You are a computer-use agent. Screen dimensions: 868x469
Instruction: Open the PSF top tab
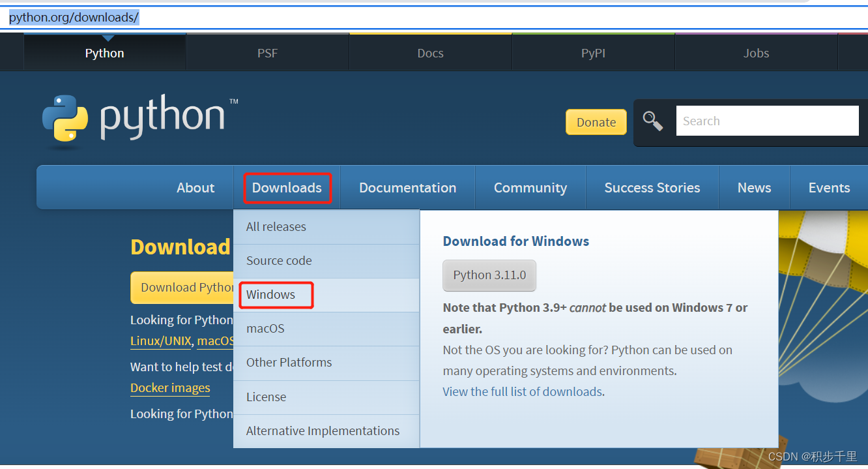267,53
